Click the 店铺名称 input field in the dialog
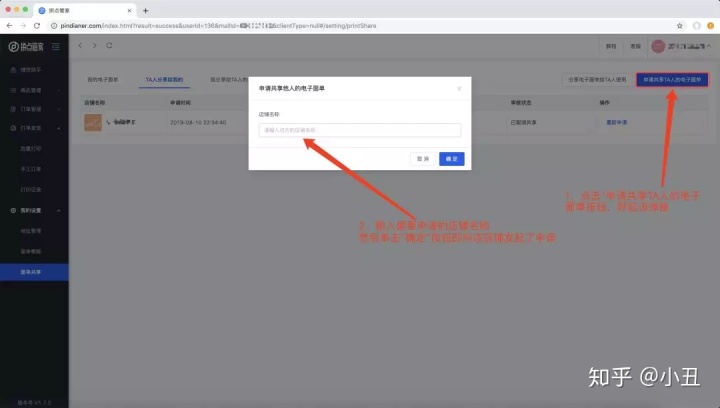Screen dimensions: 720x408 360,130
